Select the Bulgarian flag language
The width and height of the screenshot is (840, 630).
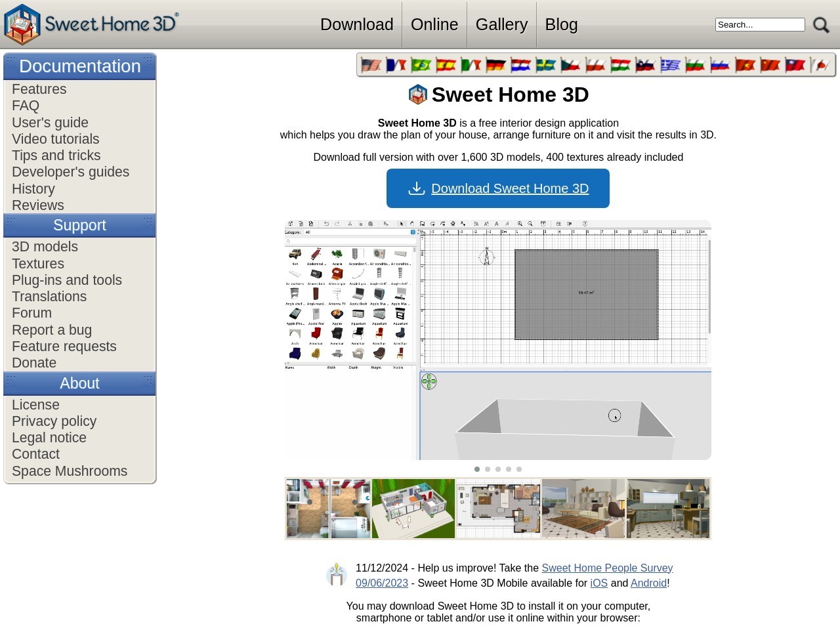tap(696, 65)
